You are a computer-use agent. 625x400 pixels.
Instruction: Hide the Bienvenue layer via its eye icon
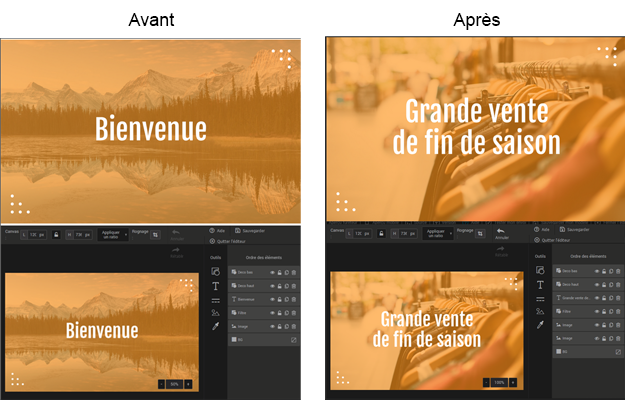click(272, 299)
